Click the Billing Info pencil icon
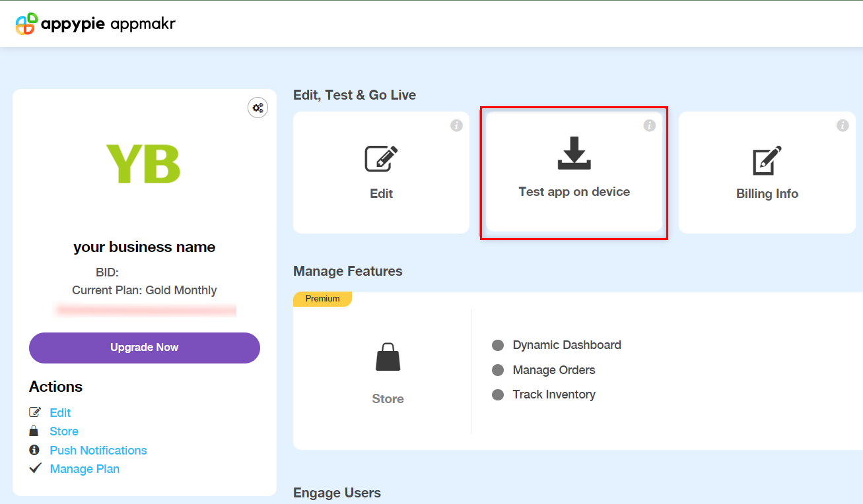 pos(767,158)
